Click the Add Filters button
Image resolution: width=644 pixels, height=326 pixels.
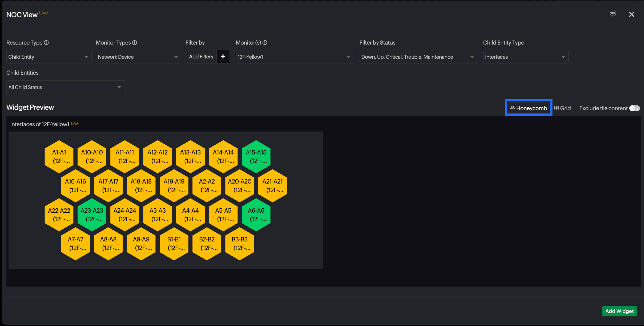tap(201, 57)
